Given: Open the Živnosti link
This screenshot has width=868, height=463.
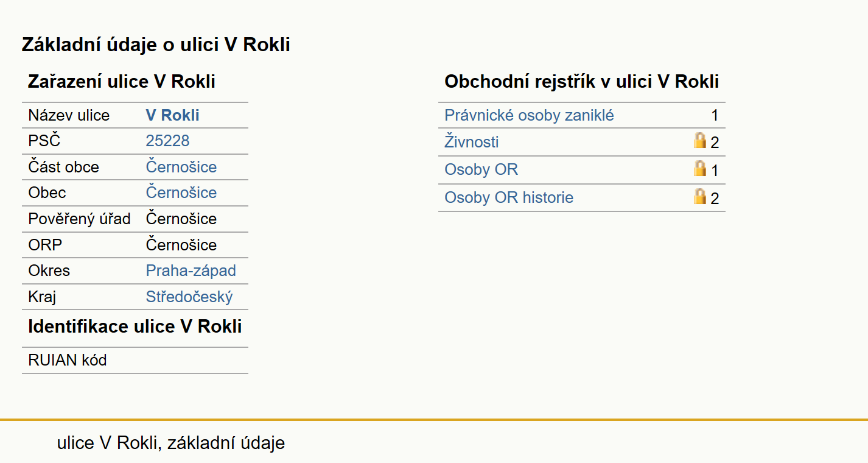Looking at the screenshot, I should coord(472,142).
